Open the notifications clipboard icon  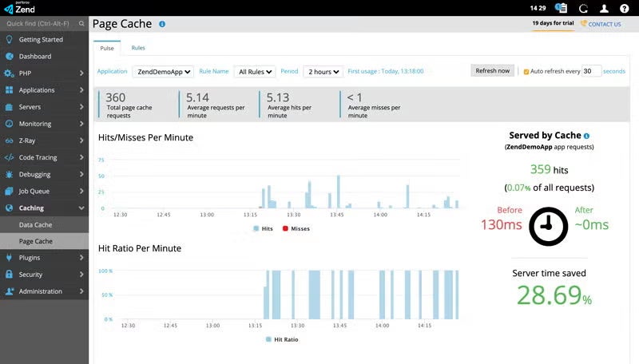[x=561, y=8]
